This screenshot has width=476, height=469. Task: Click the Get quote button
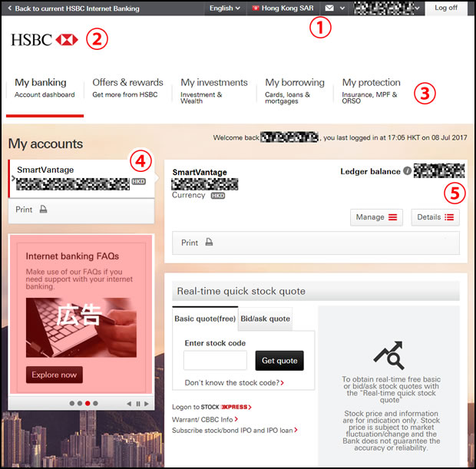279,361
